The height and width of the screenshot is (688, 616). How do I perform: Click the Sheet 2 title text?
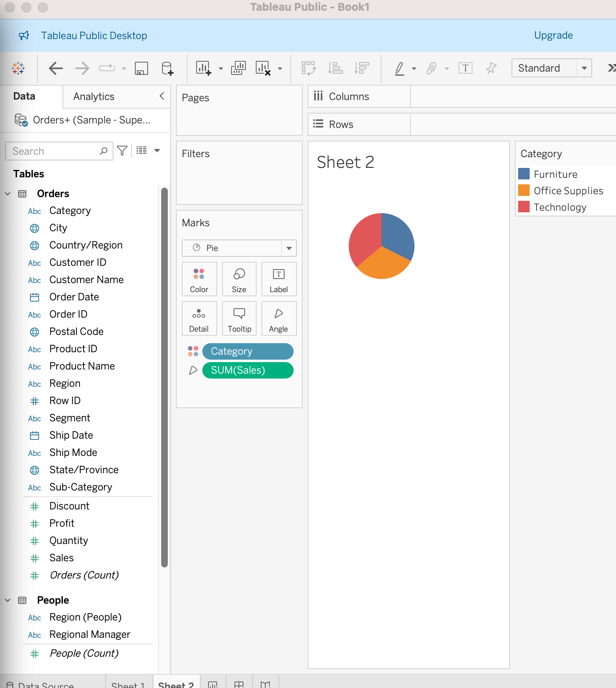pos(345,162)
